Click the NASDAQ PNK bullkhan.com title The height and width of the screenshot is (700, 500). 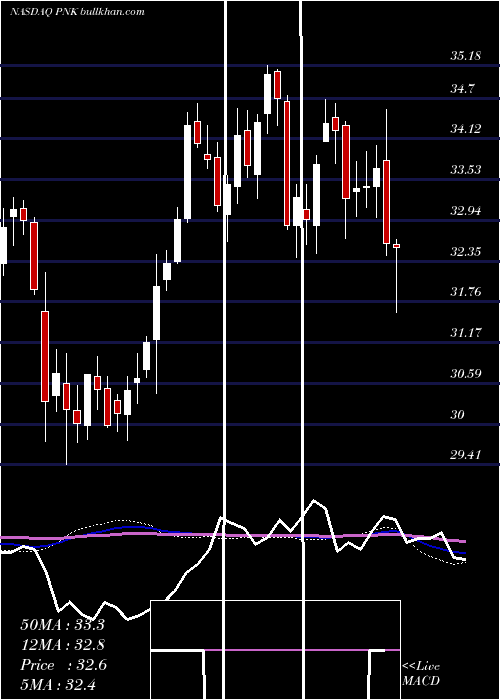[77, 12]
